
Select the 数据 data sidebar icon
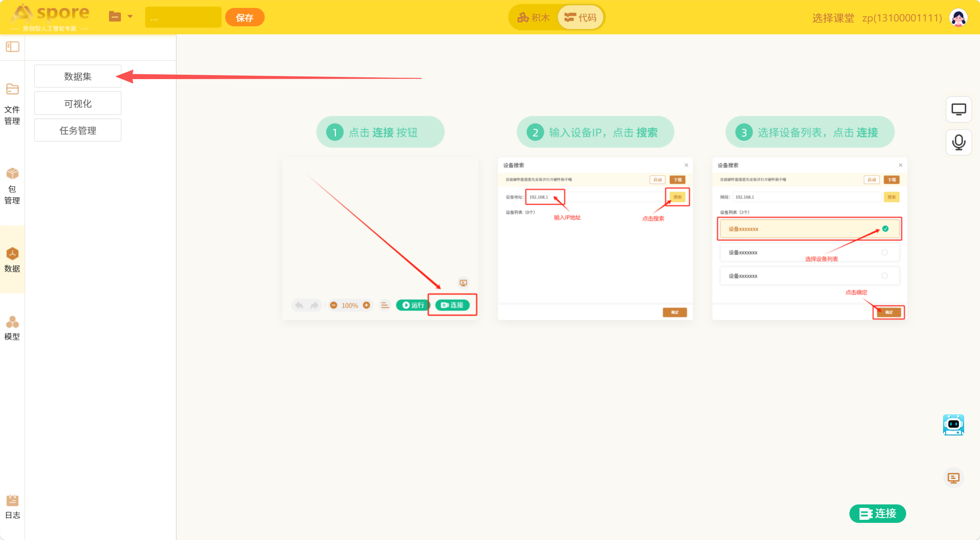[12, 260]
